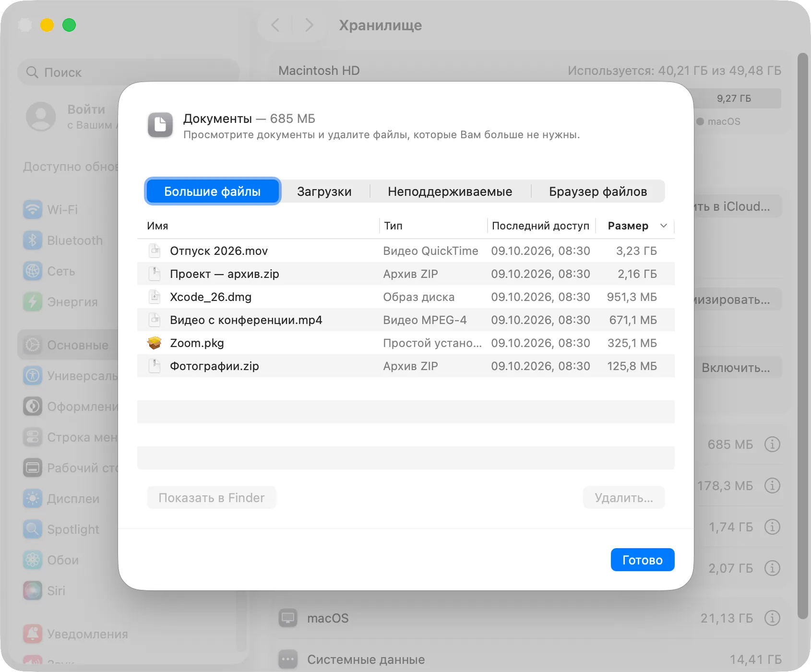Screen dimensions: 811x672
Task: Go forward with the right arrow in the toolbar
Action: click(309, 25)
